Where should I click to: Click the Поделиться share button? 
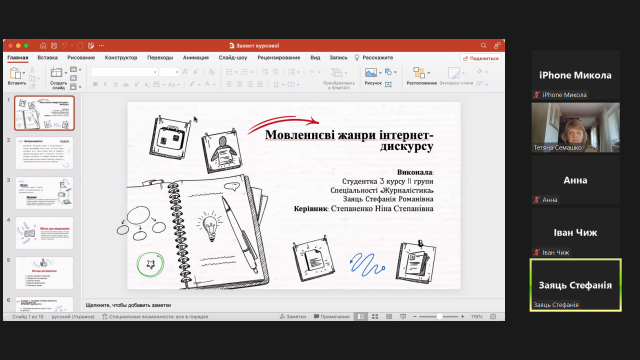tap(481, 58)
